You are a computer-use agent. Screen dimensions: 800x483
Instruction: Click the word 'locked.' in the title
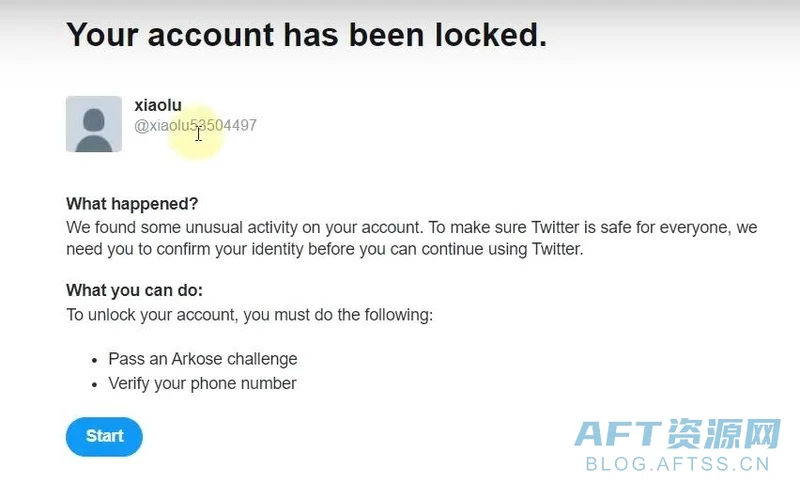point(491,35)
